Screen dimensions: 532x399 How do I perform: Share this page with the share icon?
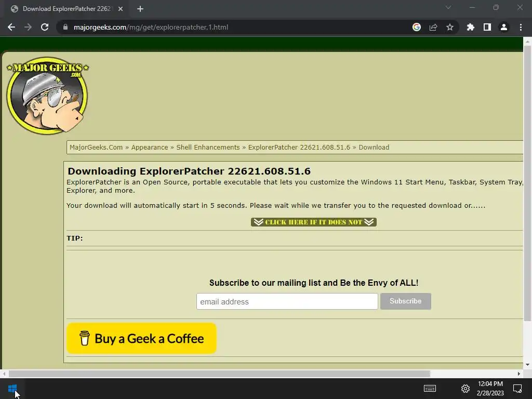(433, 27)
